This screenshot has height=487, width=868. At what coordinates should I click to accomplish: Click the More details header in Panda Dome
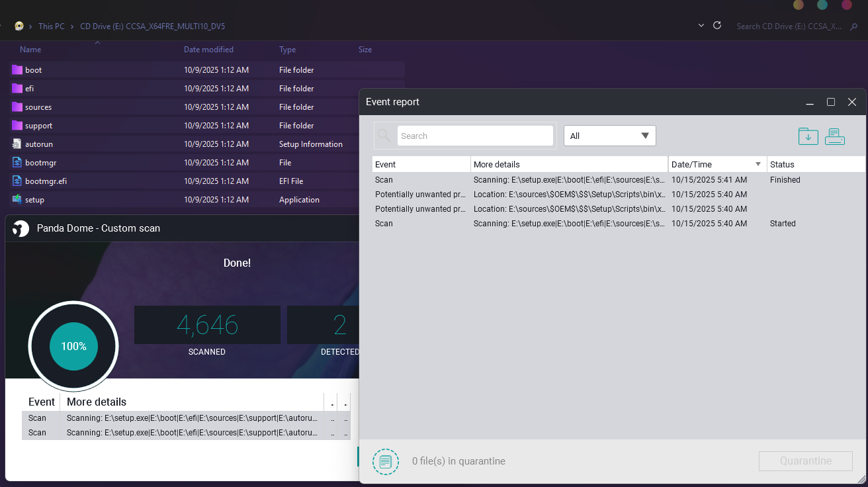pyautogui.click(x=97, y=402)
